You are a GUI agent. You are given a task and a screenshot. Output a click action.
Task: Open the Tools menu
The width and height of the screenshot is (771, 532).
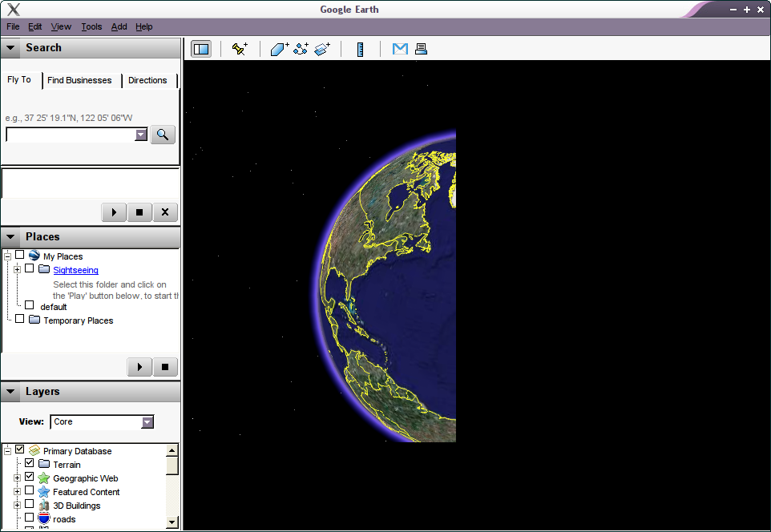[91, 26]
